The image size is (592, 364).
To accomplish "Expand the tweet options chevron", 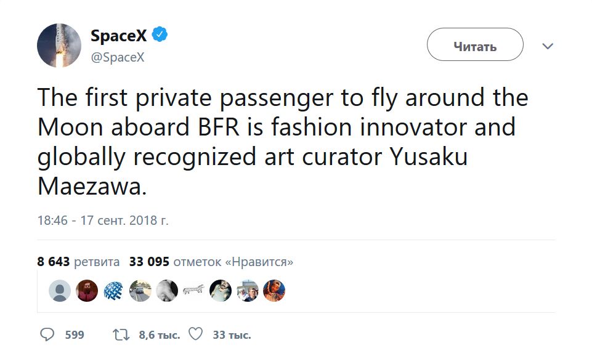I will click(x=547, y=46).
